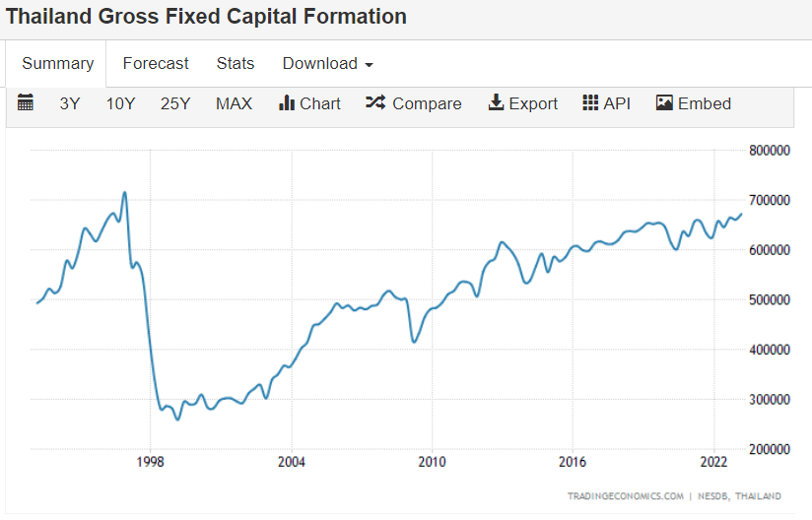
Task: Click the bar chart icon
Action: tap(287, 103)
